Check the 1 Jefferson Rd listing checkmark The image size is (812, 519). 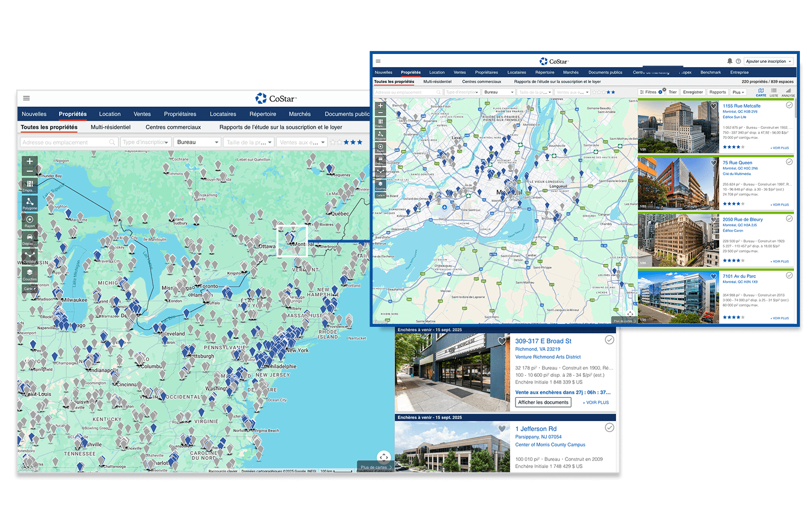[609, 428]
